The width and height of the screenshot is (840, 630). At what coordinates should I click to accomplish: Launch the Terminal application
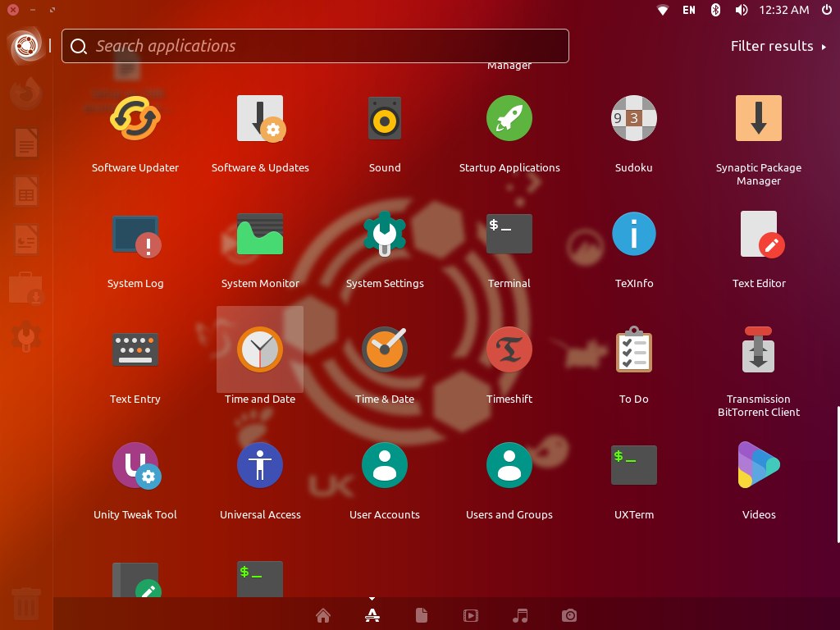(x=509, y=234)
